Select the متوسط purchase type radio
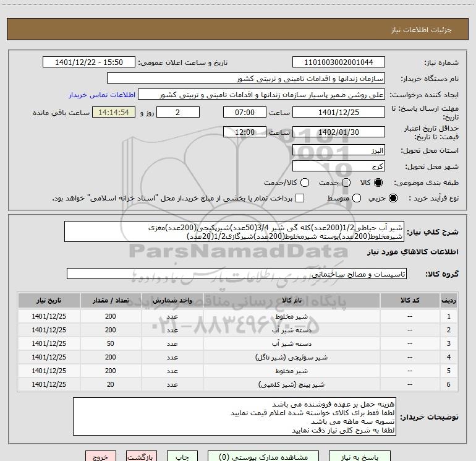This screenshot has height=461, width=476. [x=357, y=199]
